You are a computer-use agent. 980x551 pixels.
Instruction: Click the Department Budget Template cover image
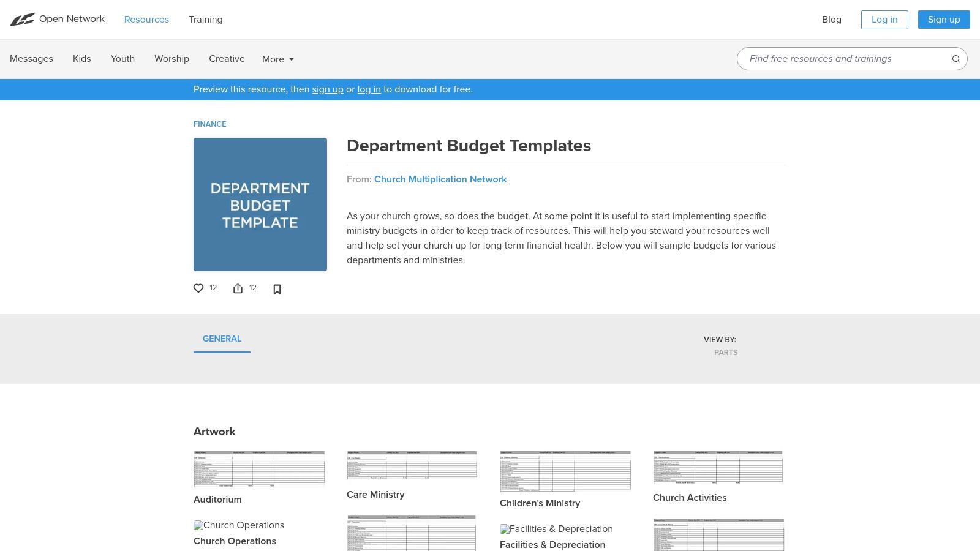(260, 204)
